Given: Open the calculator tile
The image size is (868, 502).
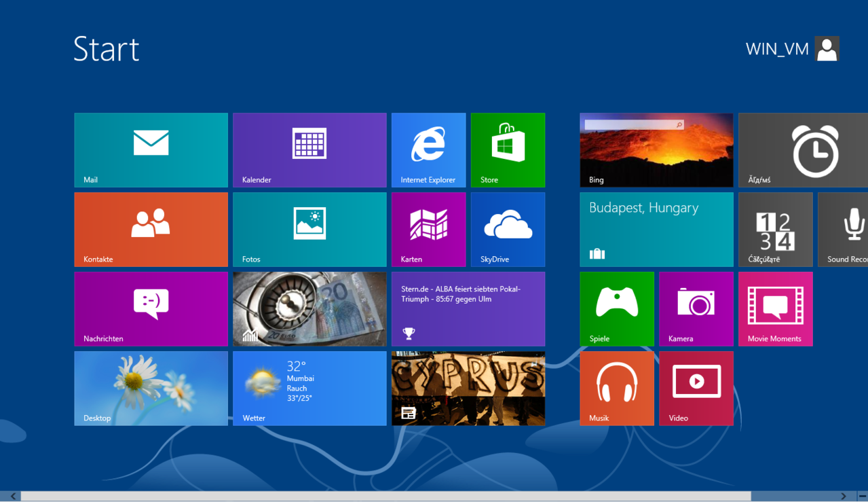Looking at the screenshot, I should pyautogui.click(x=775, y=229).
